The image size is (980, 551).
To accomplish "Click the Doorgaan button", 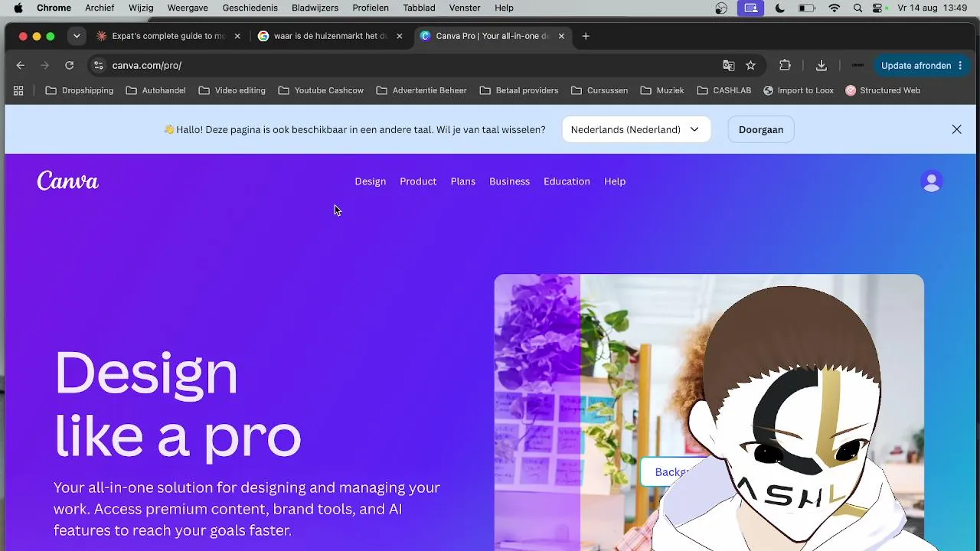I will pyautogui.click(x=761, y=129).
